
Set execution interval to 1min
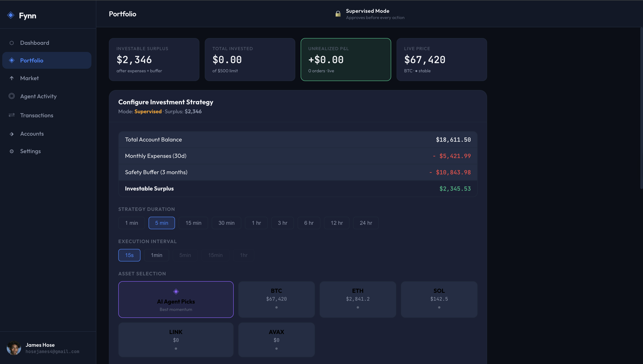pos(156,255)
